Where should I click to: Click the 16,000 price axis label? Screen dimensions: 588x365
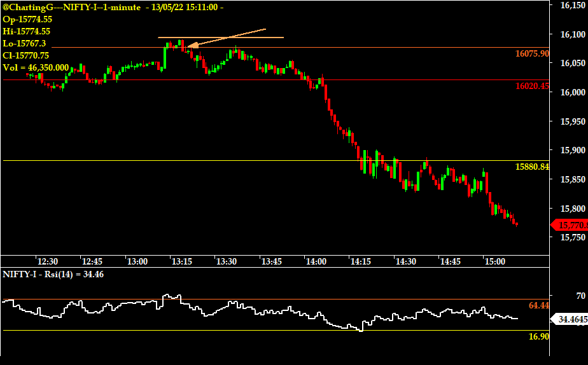[573, 92]
